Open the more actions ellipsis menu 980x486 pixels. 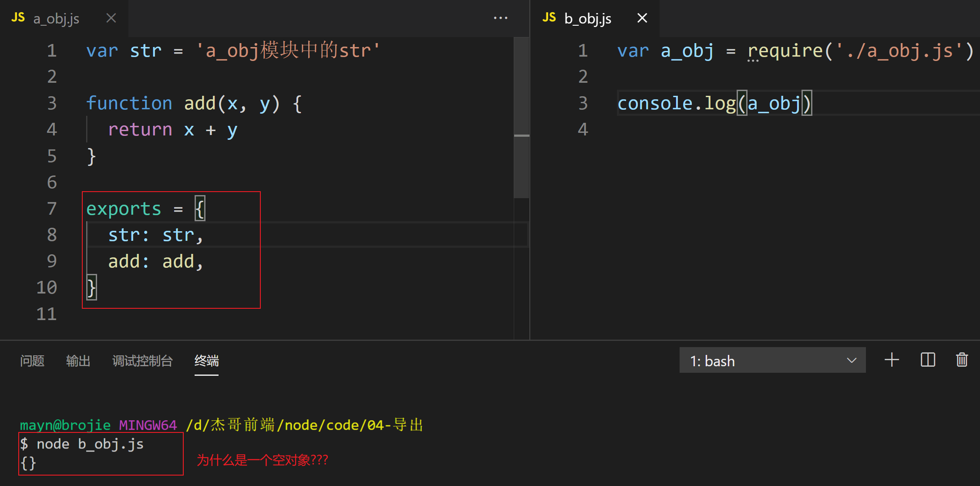501,18
